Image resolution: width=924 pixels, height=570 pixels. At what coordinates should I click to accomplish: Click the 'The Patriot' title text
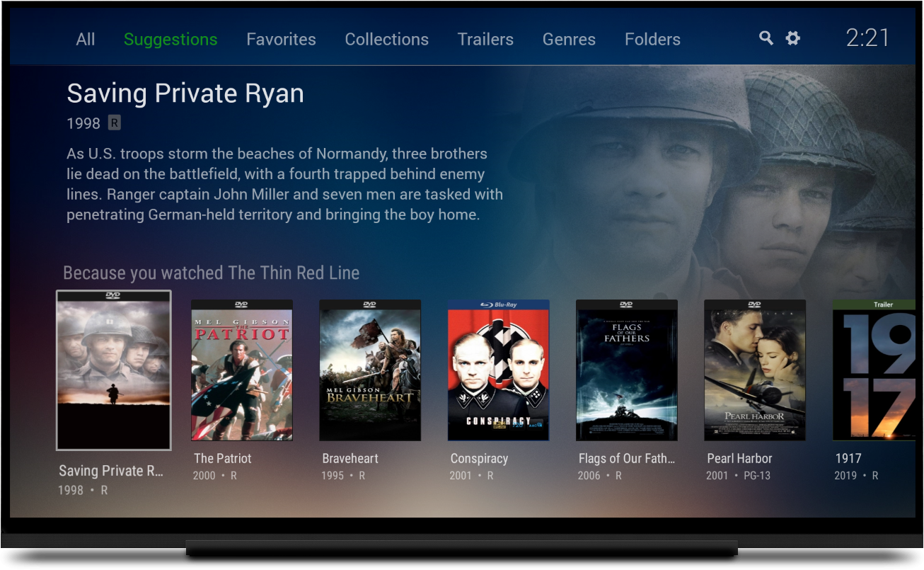[x=223, y=458]
